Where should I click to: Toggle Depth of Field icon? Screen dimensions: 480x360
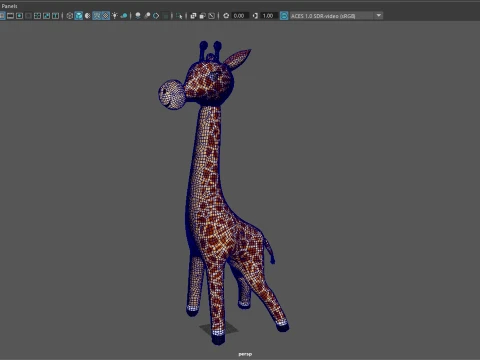point(165,16)
